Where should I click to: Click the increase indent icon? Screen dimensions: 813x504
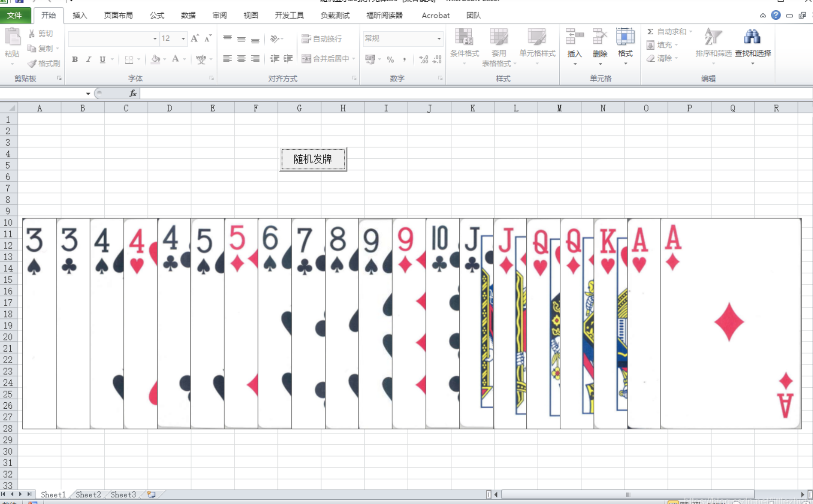[x=288, y=59]
